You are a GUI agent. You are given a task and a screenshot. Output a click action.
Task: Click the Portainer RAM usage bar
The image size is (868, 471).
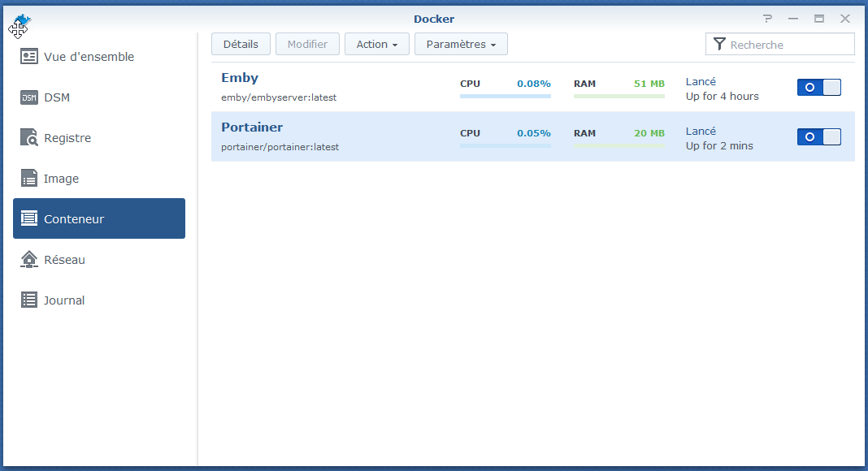pos(618,146)
